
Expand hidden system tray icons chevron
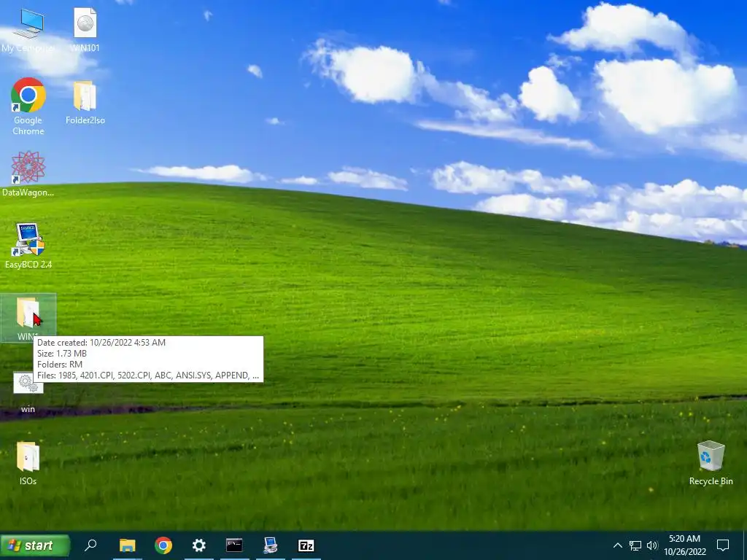click(x=617, y=545)
